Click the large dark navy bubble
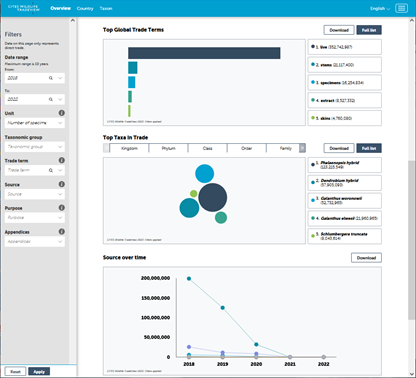Viewport: 416px width, 378px height. [x=213, y=197]
